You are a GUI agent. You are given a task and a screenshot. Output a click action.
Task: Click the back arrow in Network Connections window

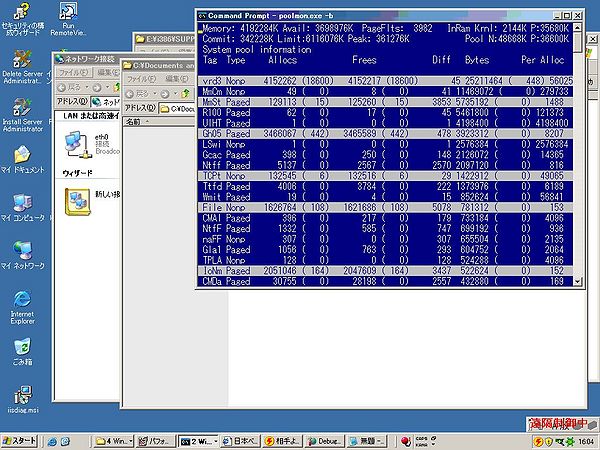click(x=62, y=88)
